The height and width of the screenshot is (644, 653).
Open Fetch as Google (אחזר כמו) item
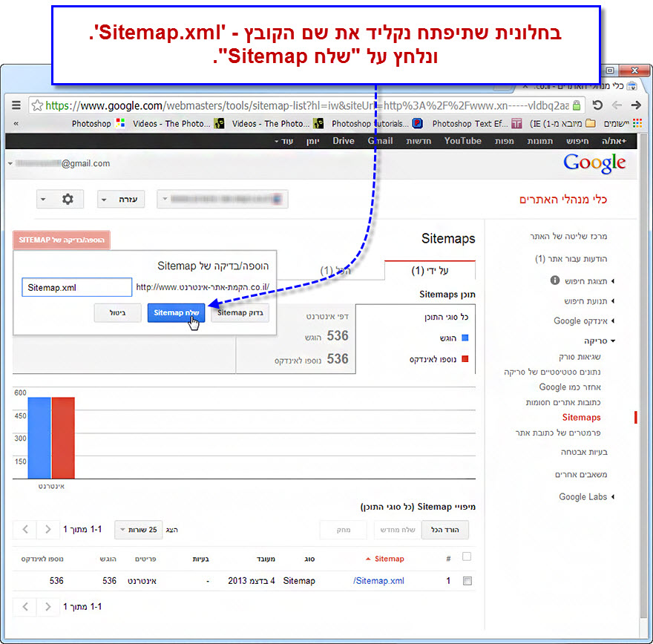point(570,387)
